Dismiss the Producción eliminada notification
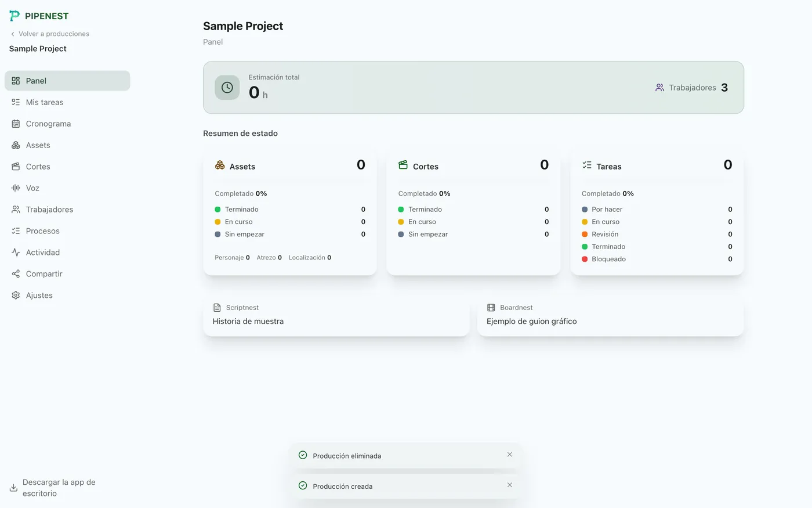 (x=510, y=455)
